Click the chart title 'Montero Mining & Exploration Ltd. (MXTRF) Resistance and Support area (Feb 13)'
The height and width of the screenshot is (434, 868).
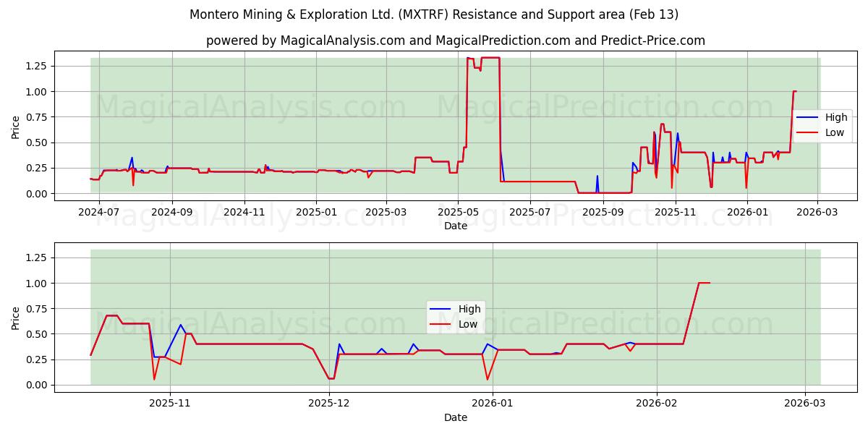coord(434,14)
